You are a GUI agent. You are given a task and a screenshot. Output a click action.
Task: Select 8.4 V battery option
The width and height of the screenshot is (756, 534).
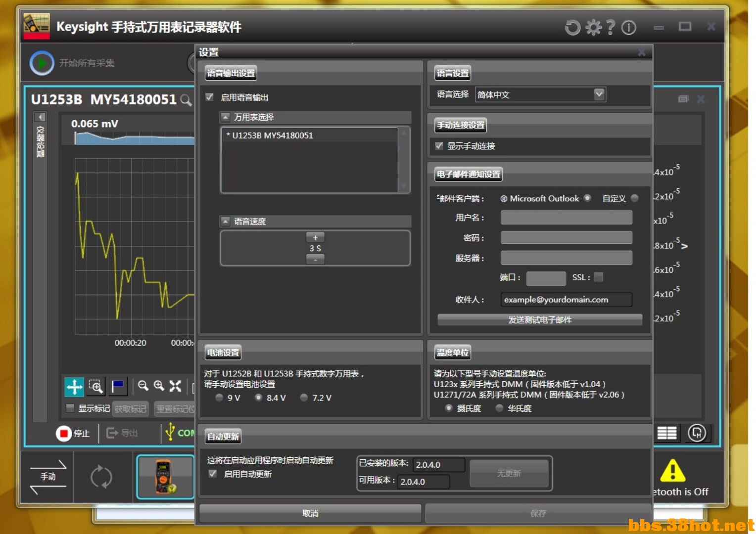coord(258,398)
